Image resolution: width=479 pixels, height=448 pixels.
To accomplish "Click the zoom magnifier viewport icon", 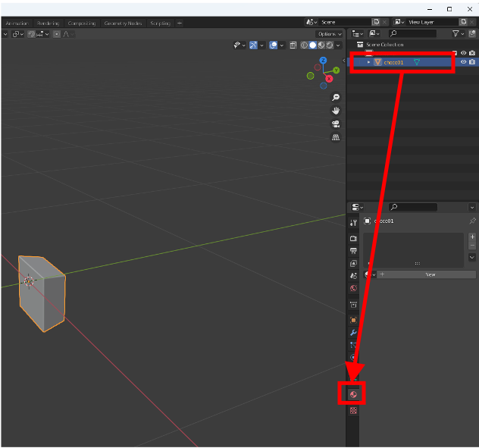I will point(336,98).
